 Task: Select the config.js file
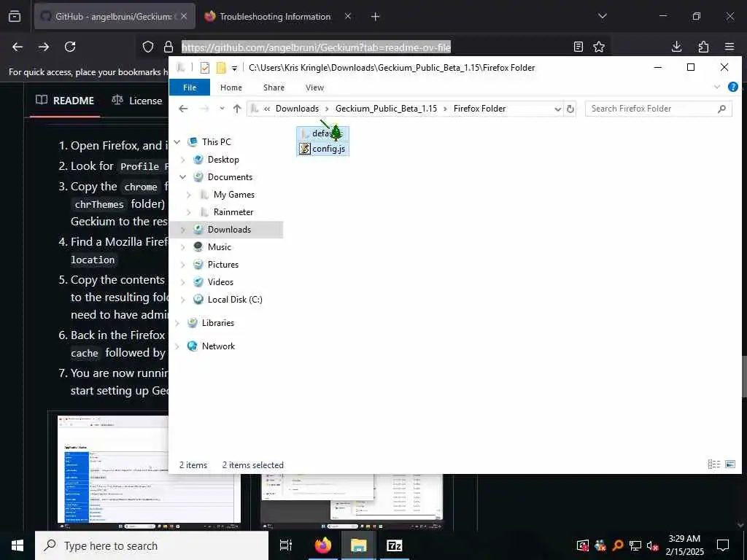click(x=322, y=149)
